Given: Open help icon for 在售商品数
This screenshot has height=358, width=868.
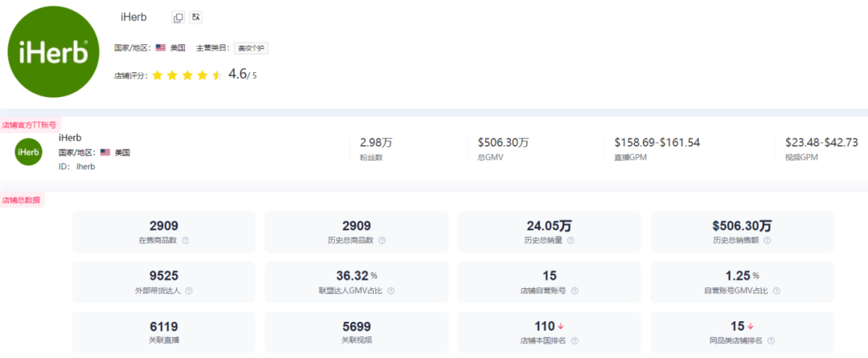Looking at the screenshot, I should pos(186,240).
